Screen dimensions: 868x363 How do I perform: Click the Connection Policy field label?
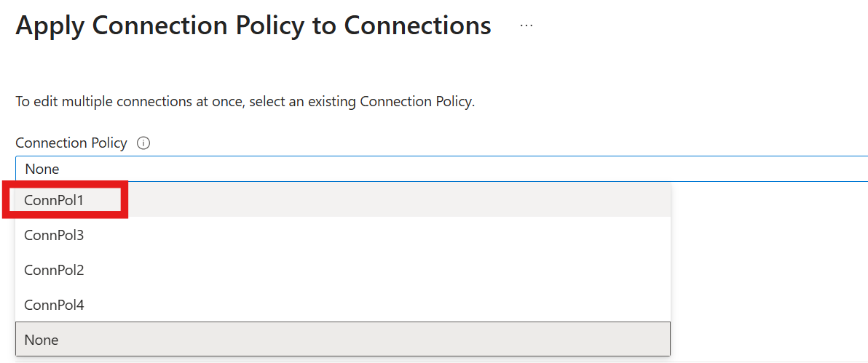click(x=71, y=143)
